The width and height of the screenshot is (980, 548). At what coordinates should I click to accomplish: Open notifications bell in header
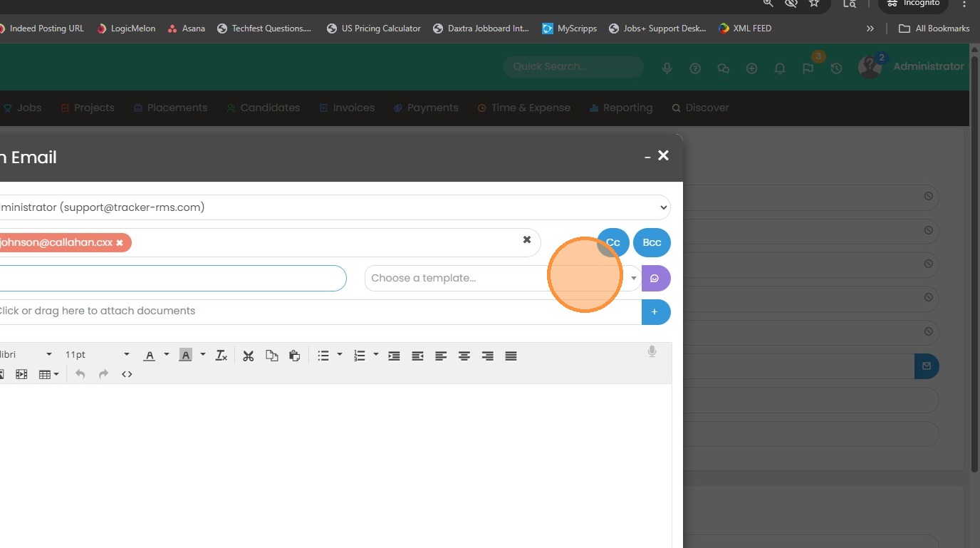(x=780, y=68)
